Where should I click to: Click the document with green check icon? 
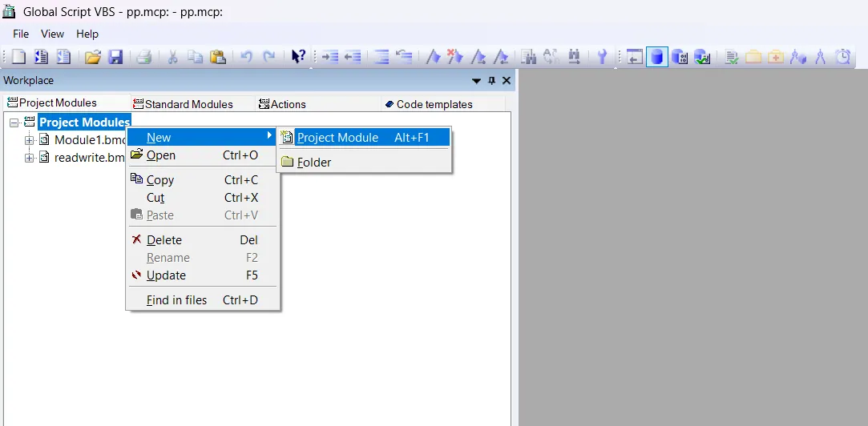click(732, 56)
